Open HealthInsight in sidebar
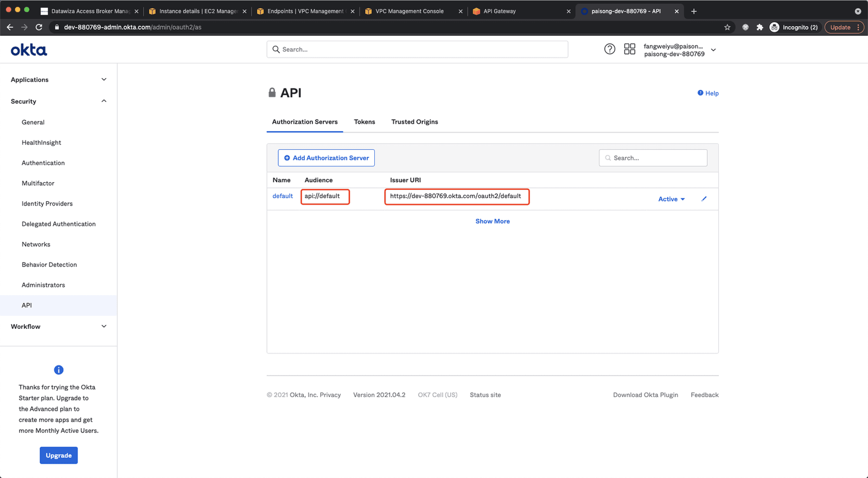The image size is (868, 478). (41, 143)
